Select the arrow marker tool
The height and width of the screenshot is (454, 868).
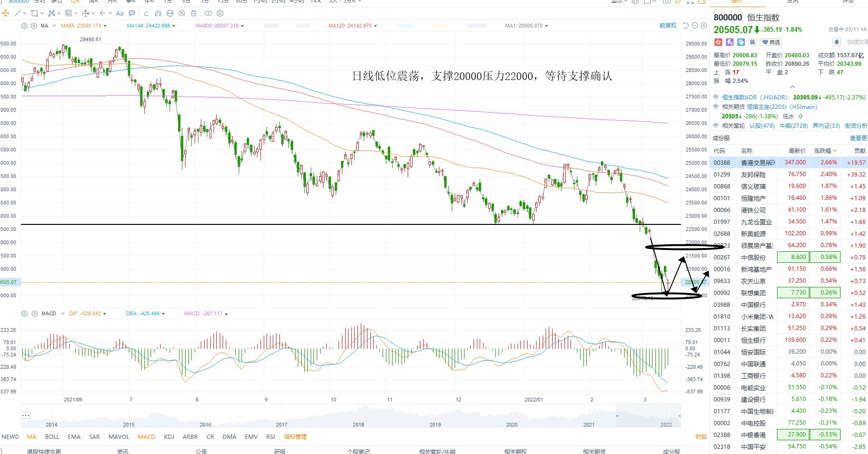(102, 13)
